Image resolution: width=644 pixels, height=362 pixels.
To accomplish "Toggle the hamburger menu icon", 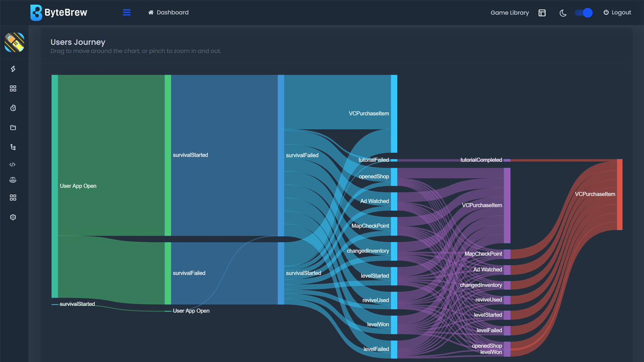I will 127,13.
